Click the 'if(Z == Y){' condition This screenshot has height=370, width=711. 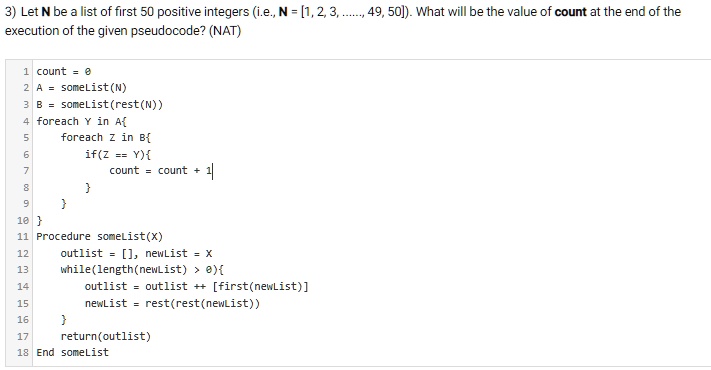(118, 155)
